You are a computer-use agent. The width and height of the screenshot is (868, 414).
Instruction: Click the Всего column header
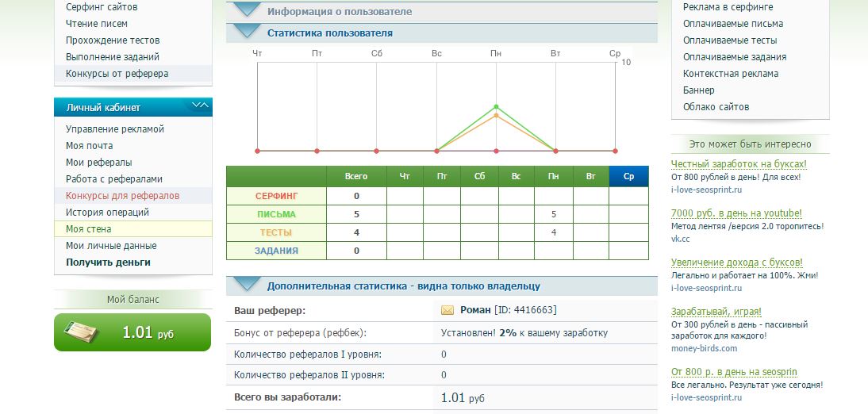(356, 177)
